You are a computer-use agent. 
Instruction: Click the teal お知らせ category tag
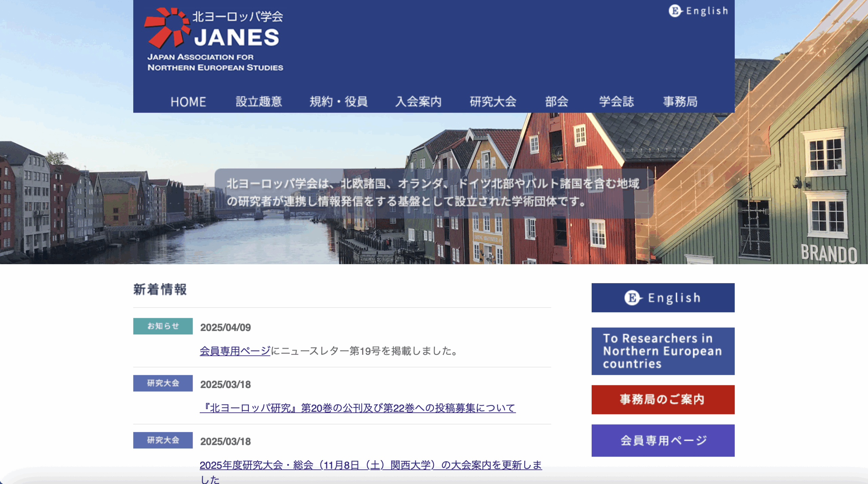click(x=163, y=326)
